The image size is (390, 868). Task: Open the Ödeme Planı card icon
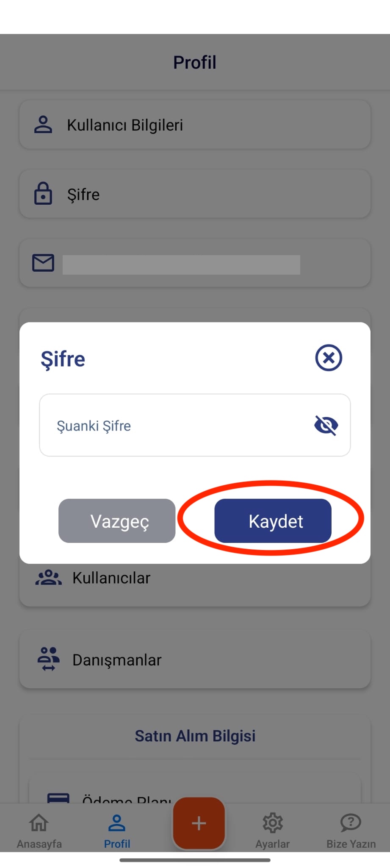coord(58,798)
